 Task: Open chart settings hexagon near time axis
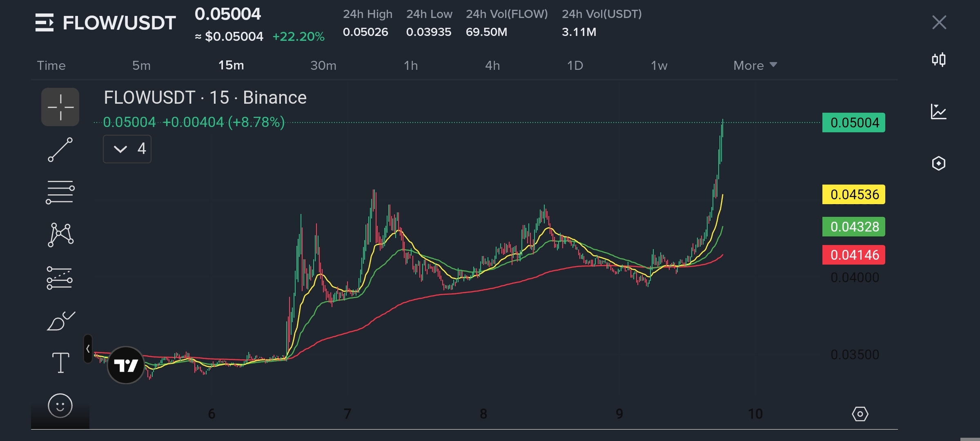pyautogui.click(x=860, y=414)
